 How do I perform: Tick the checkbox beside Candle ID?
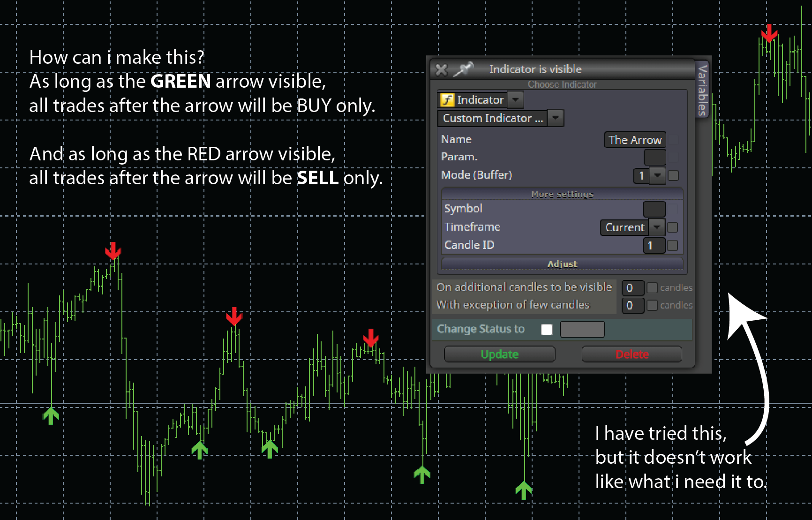click(x=672, y=245)
